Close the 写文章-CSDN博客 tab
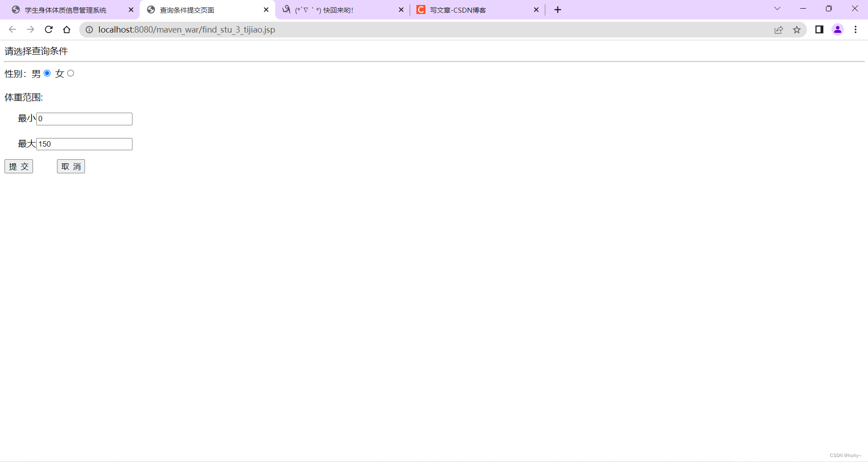This screenshot has height=462, width=868. click(x=536, y=10)
